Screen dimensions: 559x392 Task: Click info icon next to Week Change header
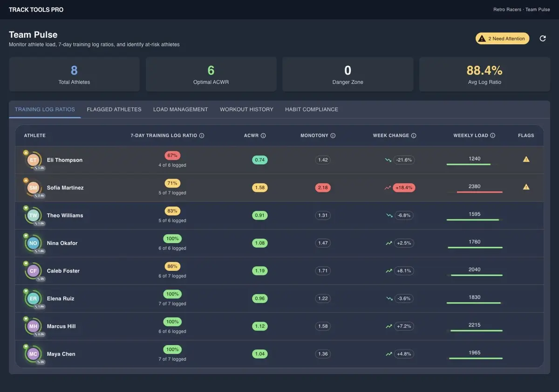[414, 135]
